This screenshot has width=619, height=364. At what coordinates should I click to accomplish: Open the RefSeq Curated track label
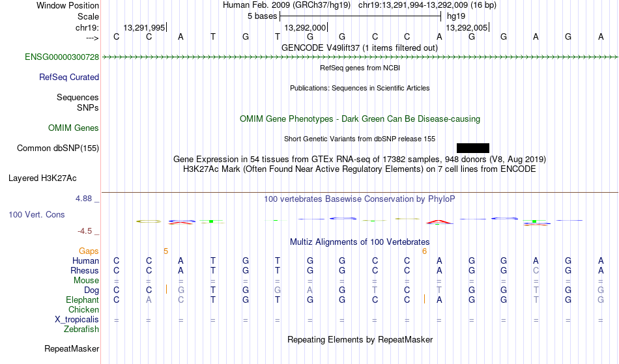click(x=69, y=77)
